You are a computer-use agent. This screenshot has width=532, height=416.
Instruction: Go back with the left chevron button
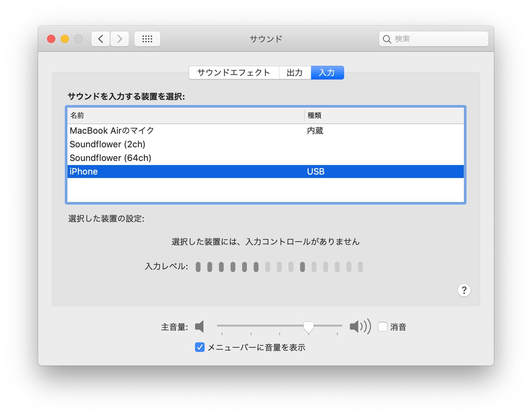click(101, 39)
